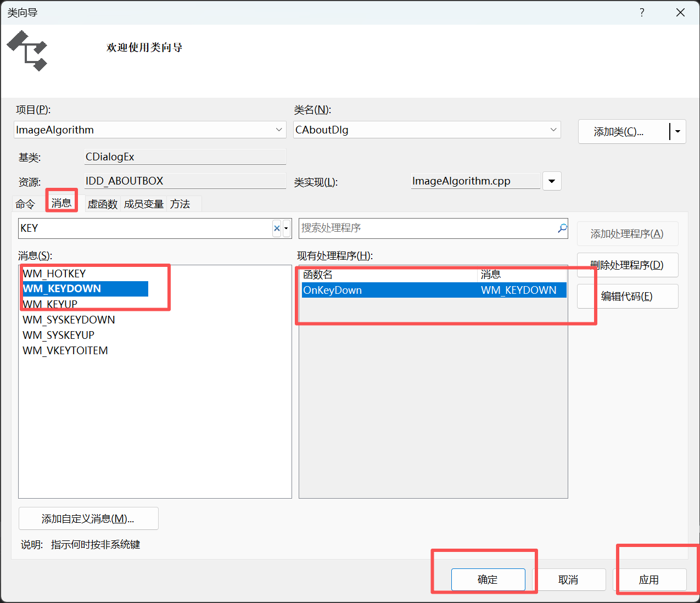Open the 项目 ImageAlgorithm dropdown
The width and height of the screenshot is (700, 603).
pos(279,130)
